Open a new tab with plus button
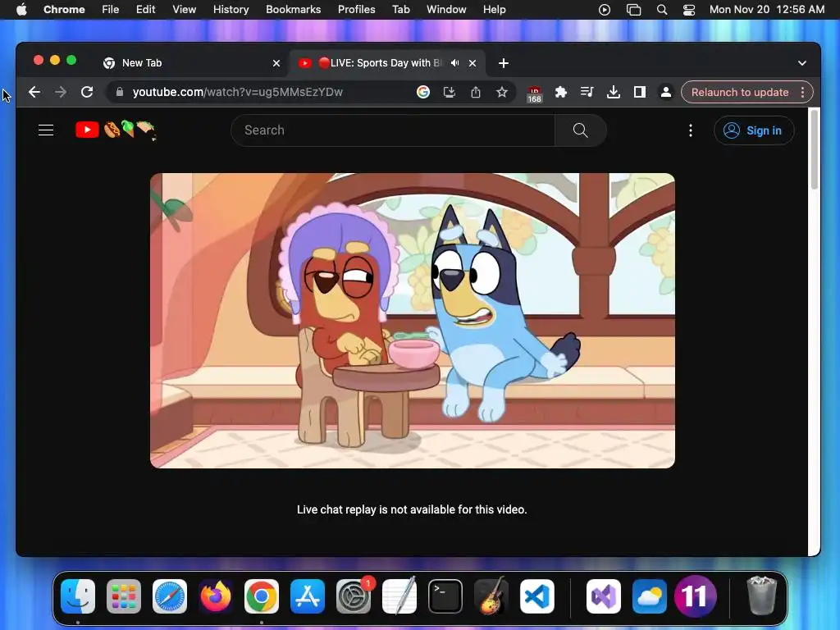Screen dimensions: 840x630 [x=504, y=63]
